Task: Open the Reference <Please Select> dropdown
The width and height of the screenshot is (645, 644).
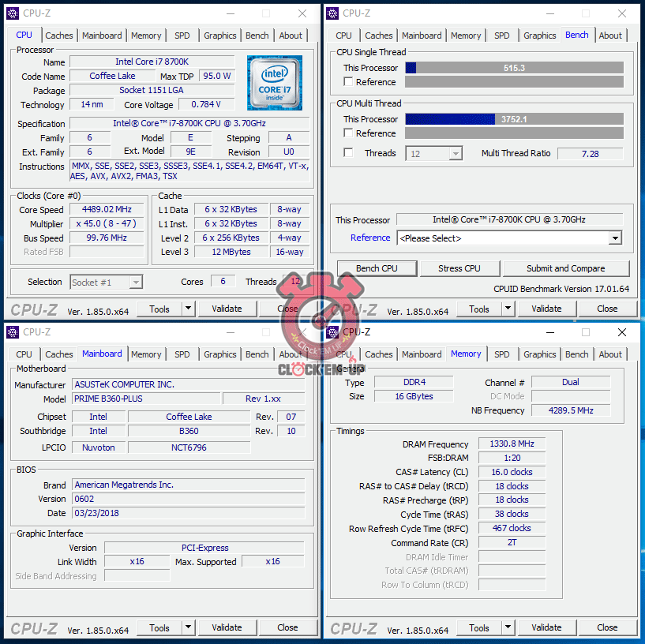Action: [x=615, y=238]
